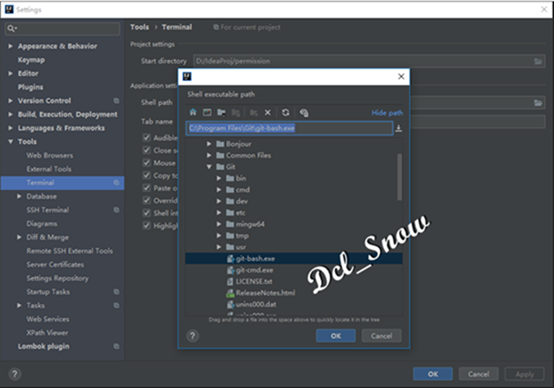Select Web Browsers under Tools
This screenshot has width=554, height=388.
[x=50, y=155]
